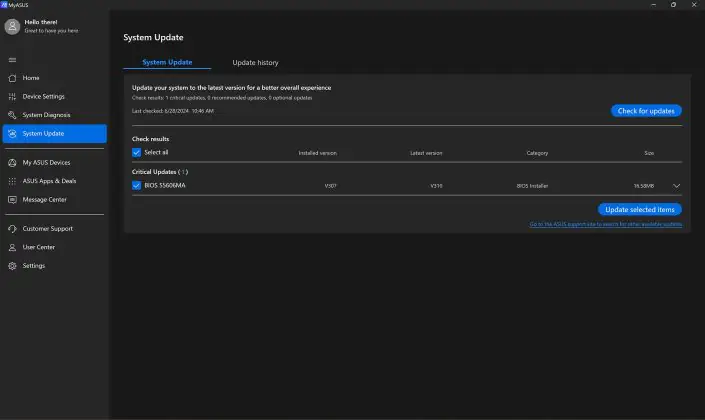Image resolution: width=705 pixels, height=420 pixels.
Task: Click the Size column header
Action: (x=649, y=153)
